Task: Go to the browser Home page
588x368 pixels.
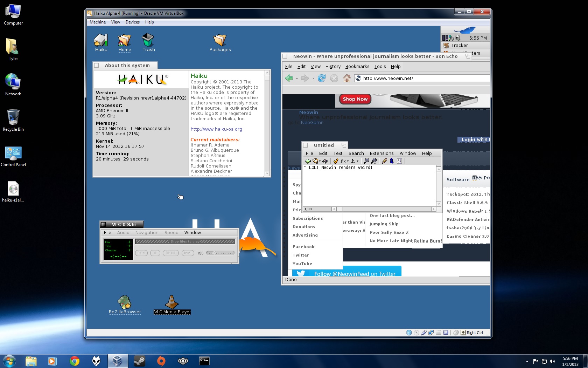Action: click(346, 78)
